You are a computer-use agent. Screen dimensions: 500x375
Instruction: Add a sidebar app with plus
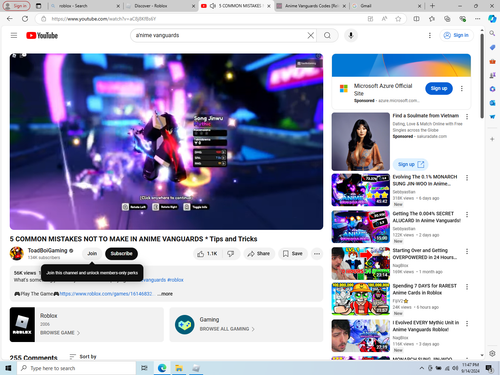coord(492,139)
